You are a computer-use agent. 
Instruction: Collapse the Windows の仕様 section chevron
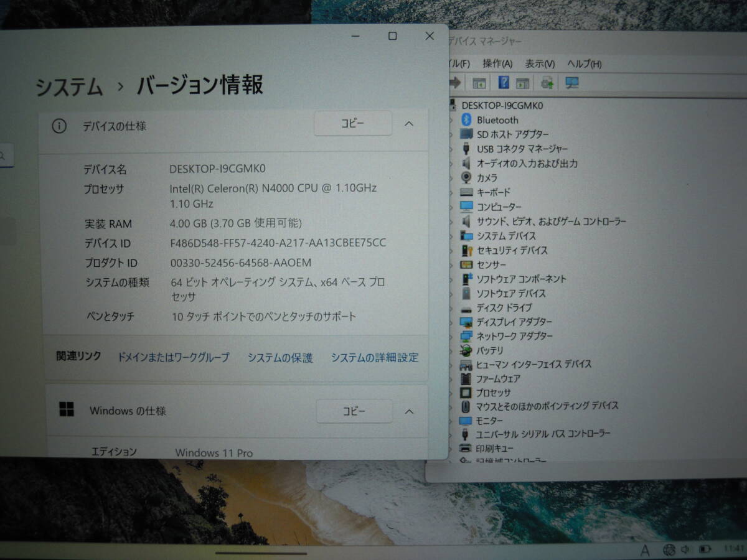point(409,411)
